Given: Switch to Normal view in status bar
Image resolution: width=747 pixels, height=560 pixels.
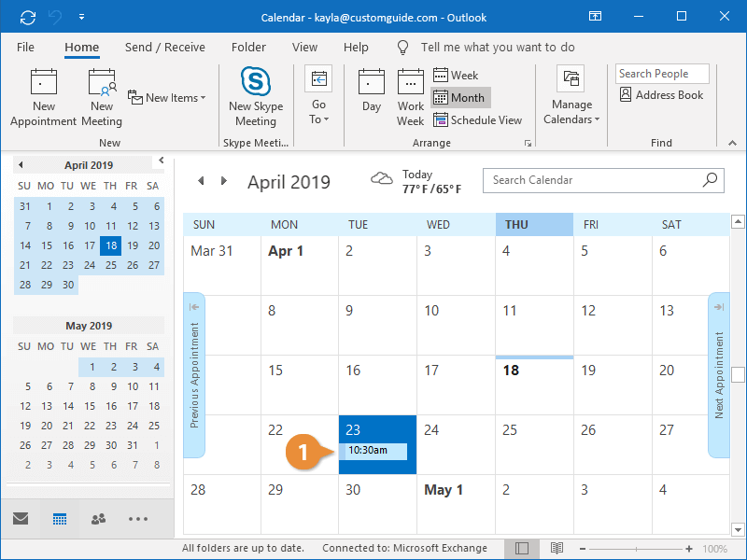Looking at the screenshot, I should click(522, 549).
